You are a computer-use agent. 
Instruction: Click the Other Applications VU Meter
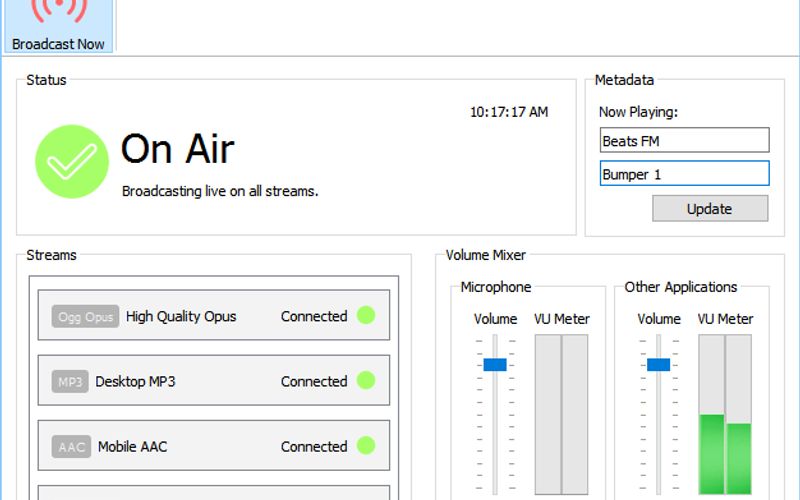click(725, 414)
